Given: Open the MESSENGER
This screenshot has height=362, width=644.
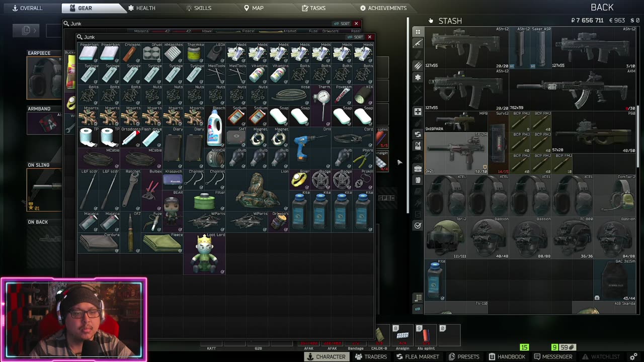Looking at the screenshot, I should 553,356.
